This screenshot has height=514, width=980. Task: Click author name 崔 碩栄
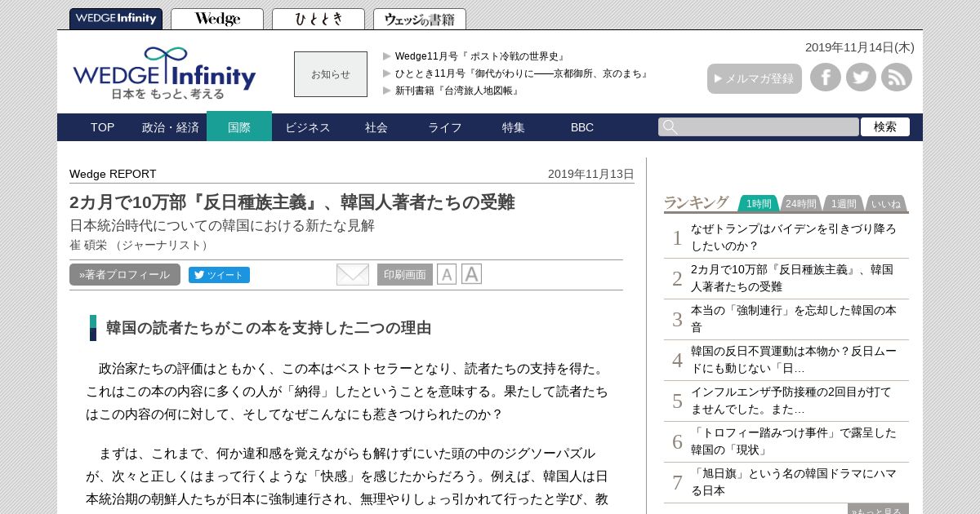pyautogui.click(x=89, y=245)
